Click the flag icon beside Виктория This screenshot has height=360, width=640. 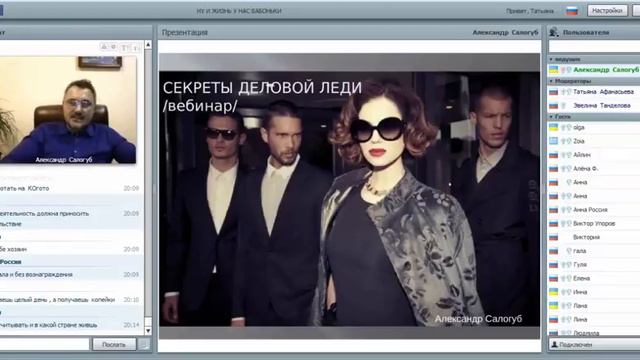(553, 237)
